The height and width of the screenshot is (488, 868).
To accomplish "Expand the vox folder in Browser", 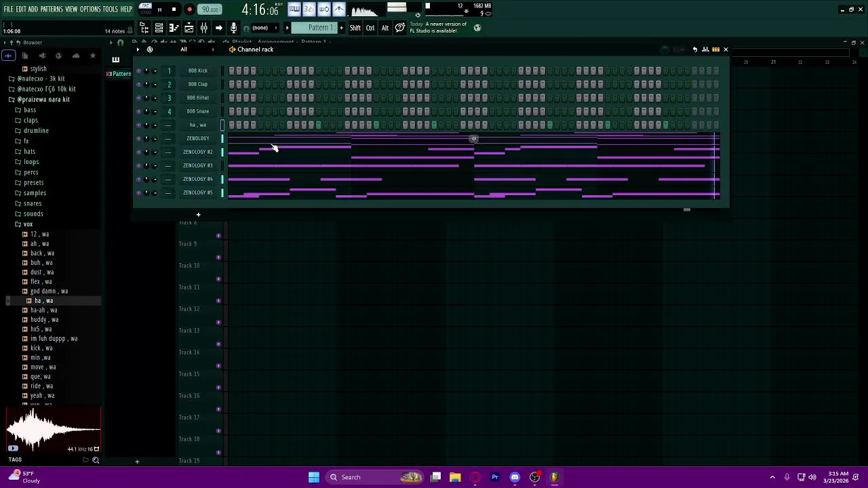I will 28,224.
